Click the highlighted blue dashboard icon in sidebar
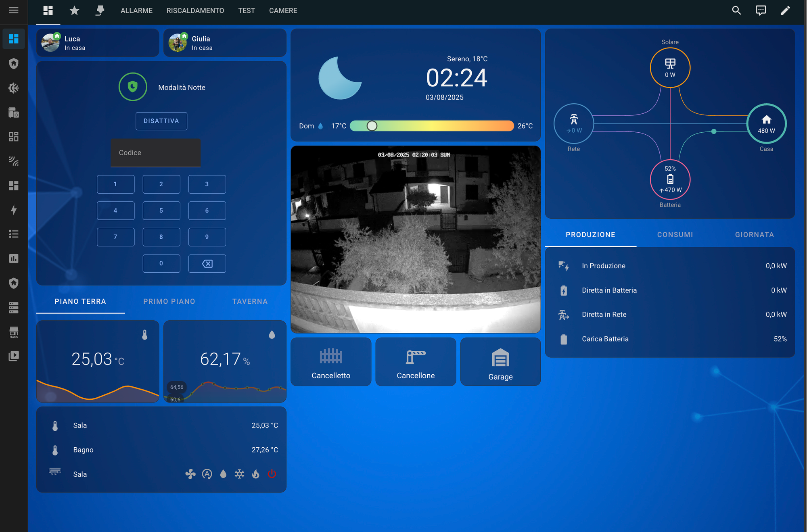The width and height of the screenshot is (807, 532). point(14,39)
